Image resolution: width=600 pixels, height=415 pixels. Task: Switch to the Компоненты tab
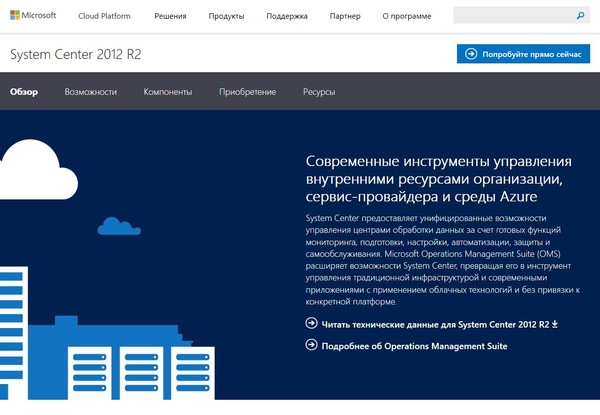[168, 92]
